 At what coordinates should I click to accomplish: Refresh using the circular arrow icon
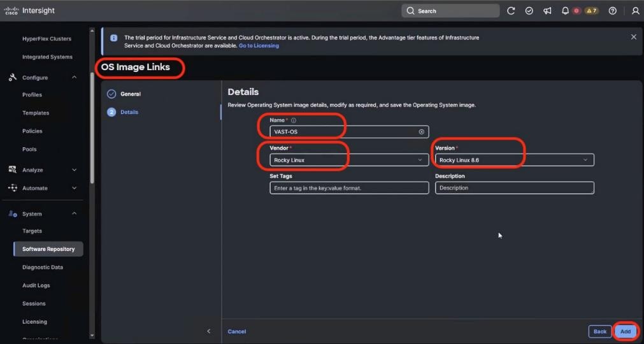511,11
